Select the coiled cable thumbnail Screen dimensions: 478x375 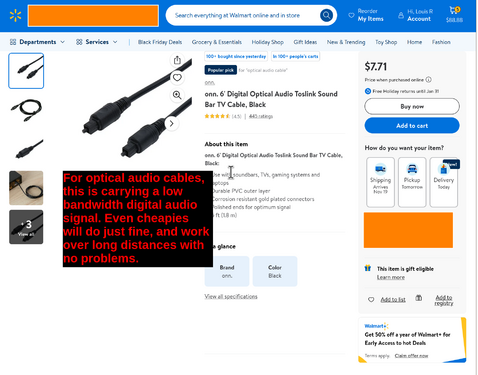pyautogui.click(x=26, y=109)
